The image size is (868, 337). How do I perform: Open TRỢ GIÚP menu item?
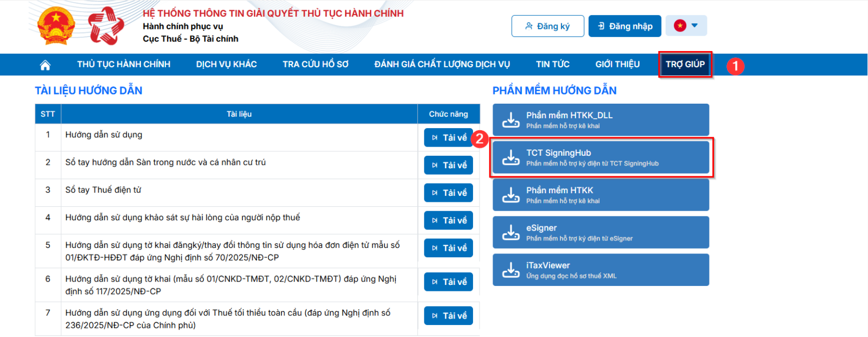685,65
